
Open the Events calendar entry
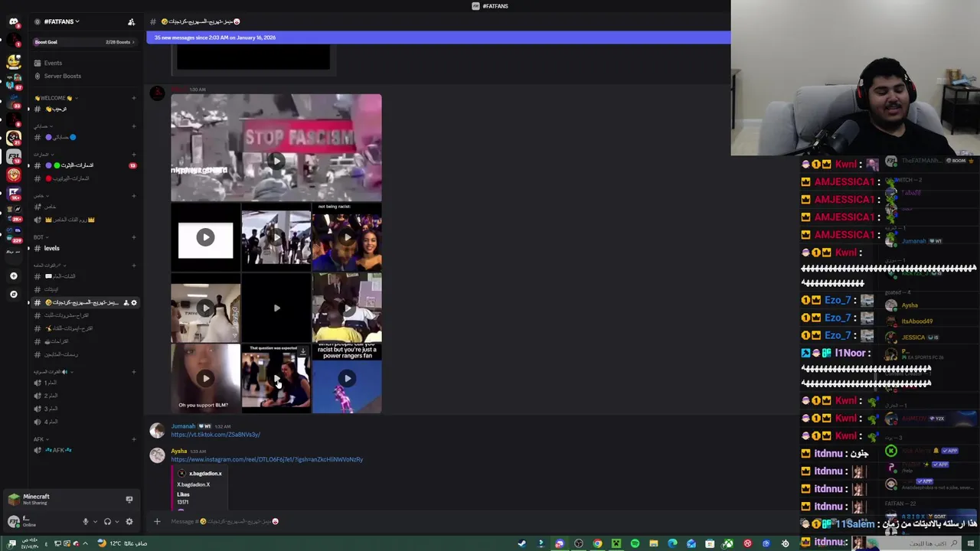point(53,63)
